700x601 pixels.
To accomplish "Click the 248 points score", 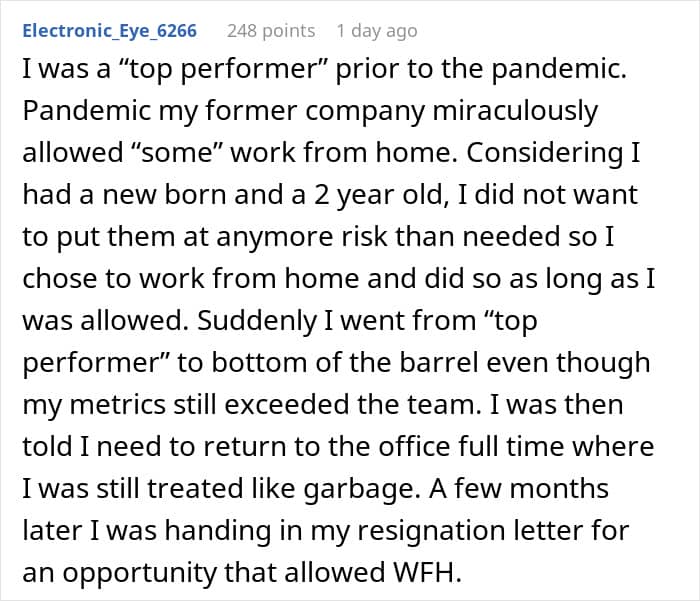I will (x=270, y=31).
